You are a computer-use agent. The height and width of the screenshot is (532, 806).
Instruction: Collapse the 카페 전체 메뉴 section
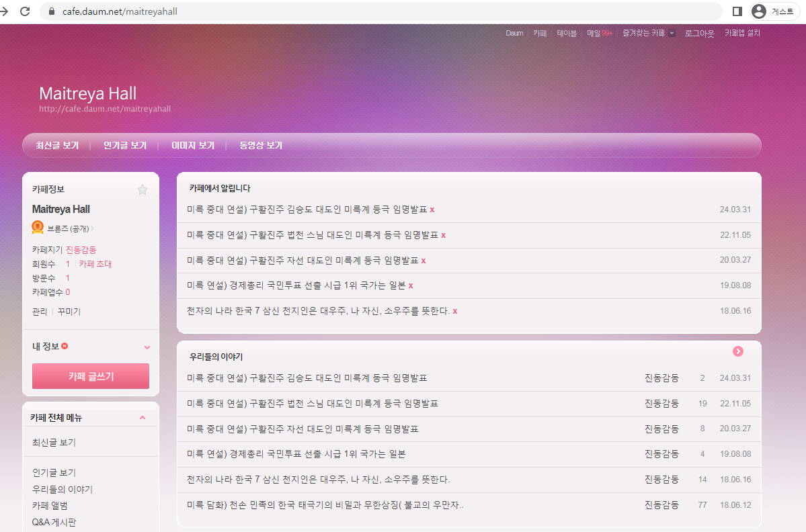tap(143, 418)
